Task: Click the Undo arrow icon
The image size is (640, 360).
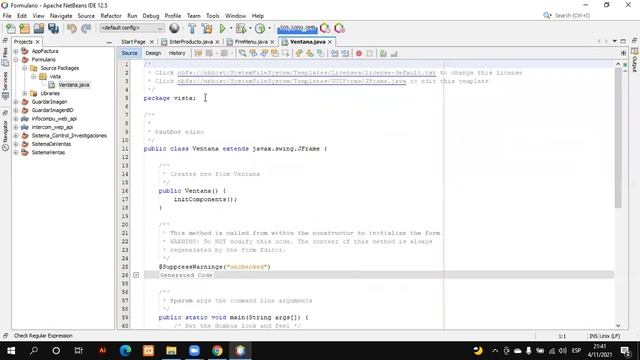Action: [x=72, y=28]
